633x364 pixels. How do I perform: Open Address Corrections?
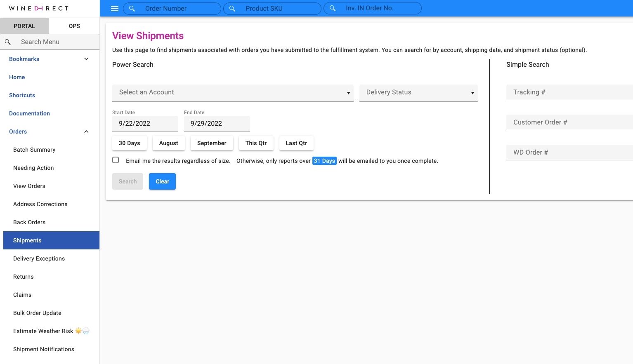point(40,204)
